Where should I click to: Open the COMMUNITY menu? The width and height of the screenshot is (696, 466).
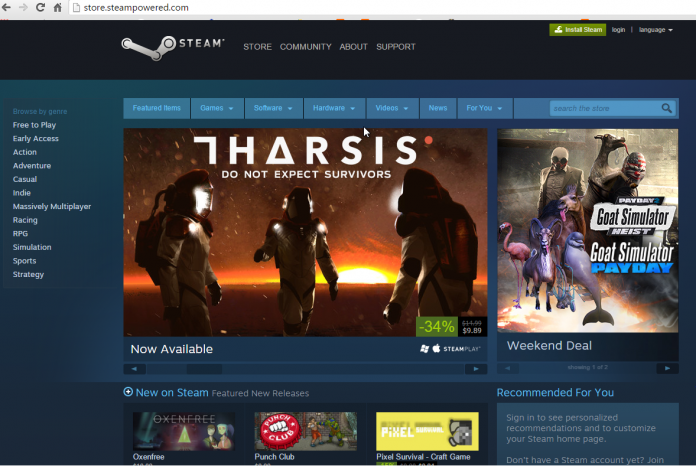point(305,47)
